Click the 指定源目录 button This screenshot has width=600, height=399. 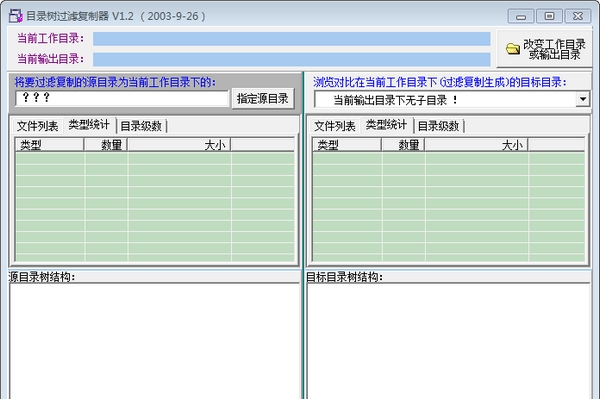coord(263,99)
